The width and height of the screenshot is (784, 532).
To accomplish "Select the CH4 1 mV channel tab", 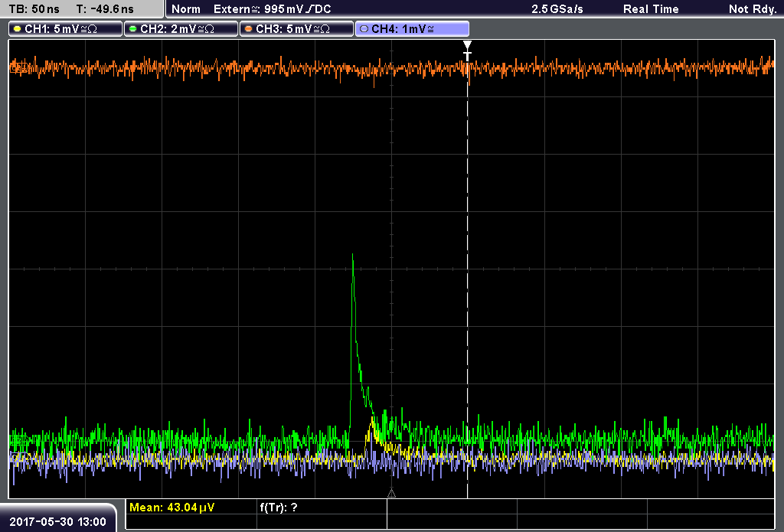I will pos(412,29).
